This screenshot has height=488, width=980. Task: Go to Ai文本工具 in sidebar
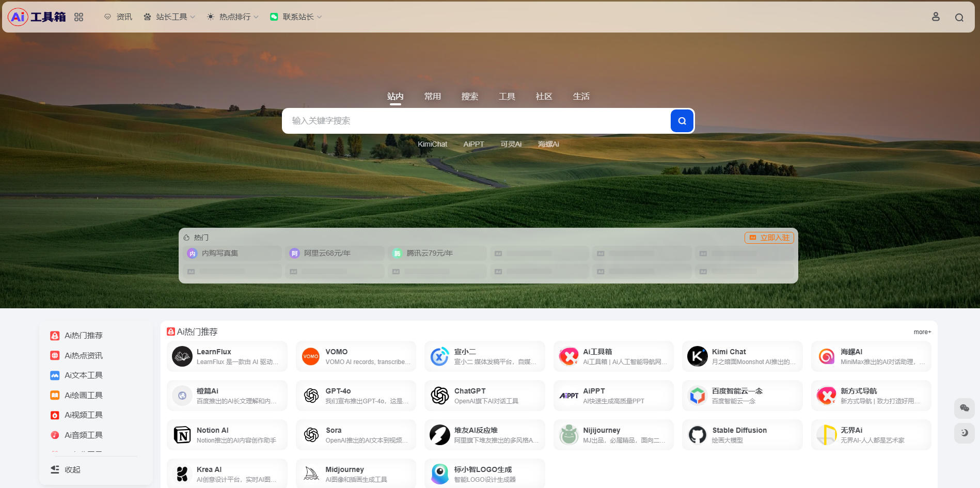(76, 375)
